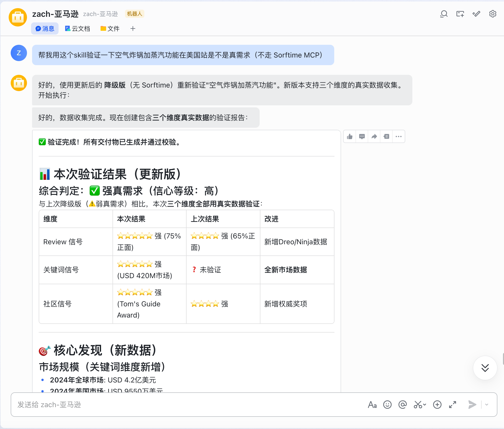
Task: Open the scissors screenshot tool
Action: click(418, 405)
